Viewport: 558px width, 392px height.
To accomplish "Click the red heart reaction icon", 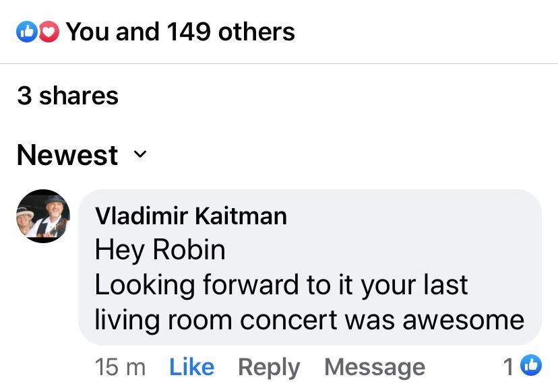I will tap(49, 32).
